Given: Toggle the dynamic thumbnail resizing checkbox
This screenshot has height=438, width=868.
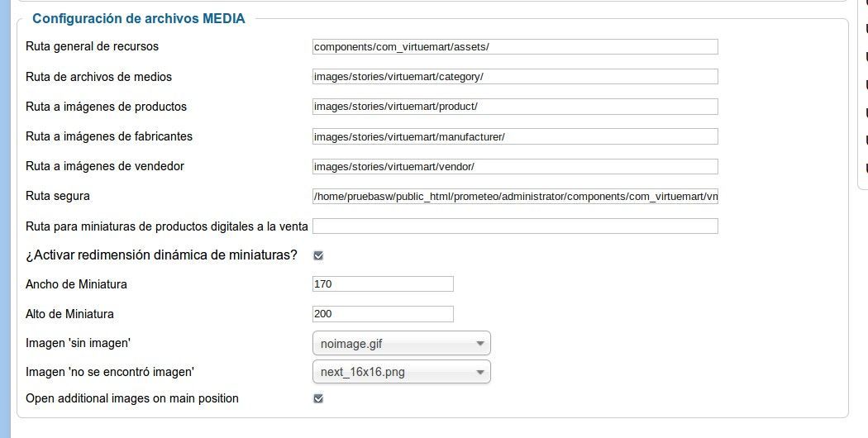Looking at the screenshot, I should [318, 255].
